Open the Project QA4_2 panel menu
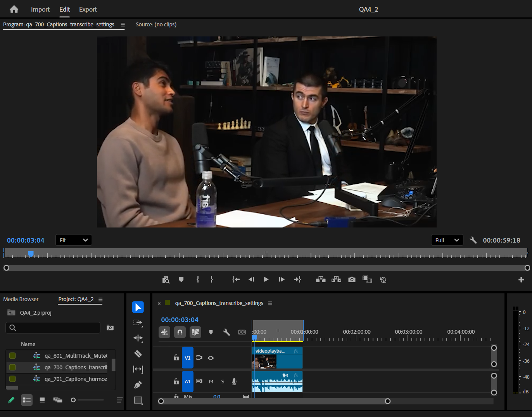 (100, 300)
